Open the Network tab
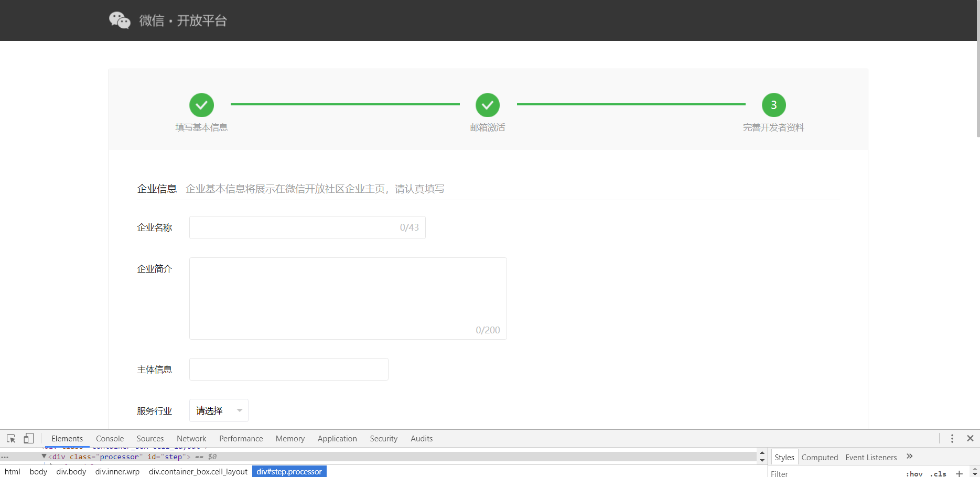The width and height of the screenshot is (980, 477). click(x=191, y=439)
